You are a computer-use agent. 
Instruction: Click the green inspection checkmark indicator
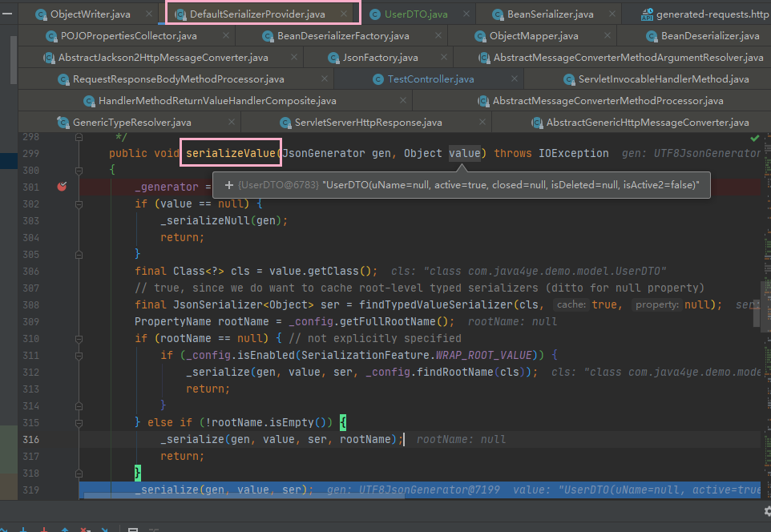[x=755, y=138]
